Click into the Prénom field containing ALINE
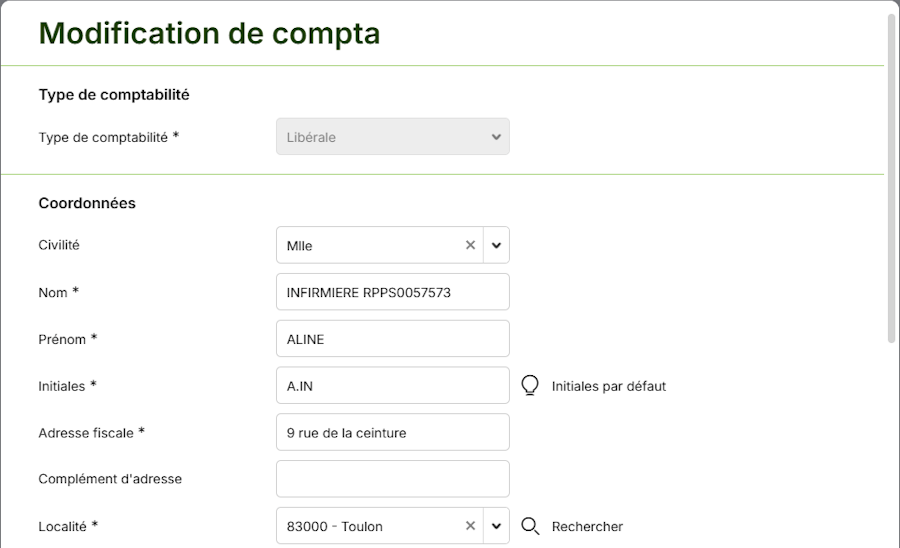 392,339
